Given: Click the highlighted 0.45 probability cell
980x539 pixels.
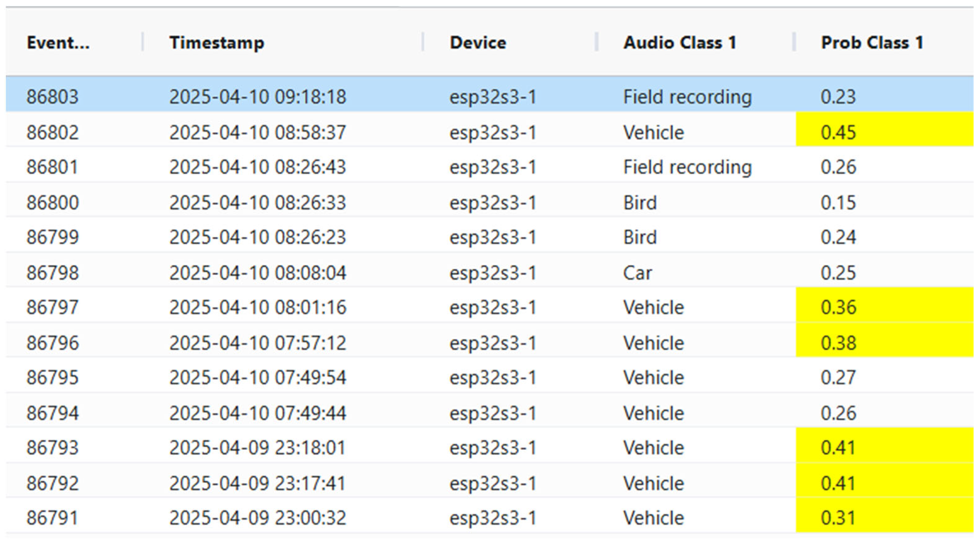Looking at the screenshot, I should pos(838,132).
